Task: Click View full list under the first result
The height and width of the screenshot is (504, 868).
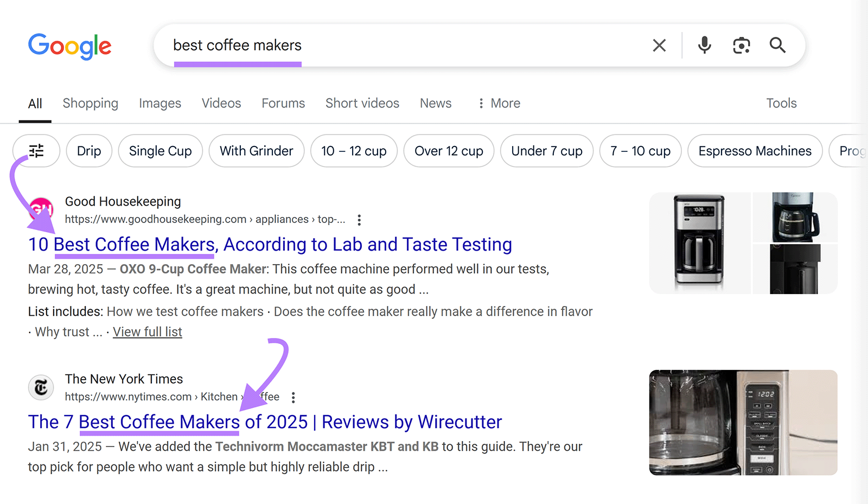Action: [x=147, y=331]
